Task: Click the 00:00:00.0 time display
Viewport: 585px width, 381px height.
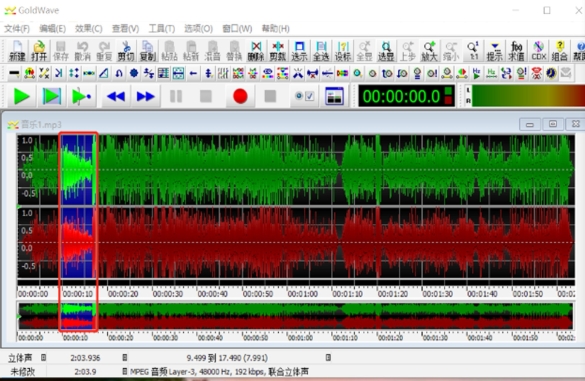Action: [x=406, y=96]
